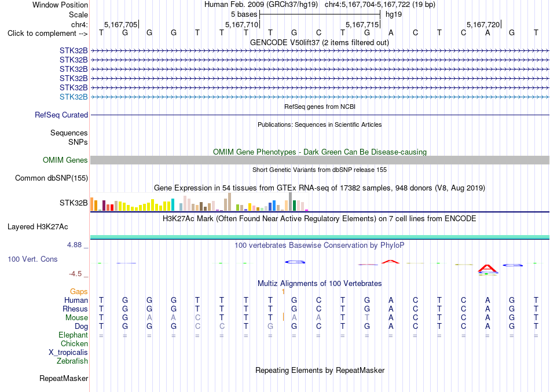Click the Human Feb. 2009 (GRCh37/hg19) assembly text
The image size is (550, 392).
(261, 5)
